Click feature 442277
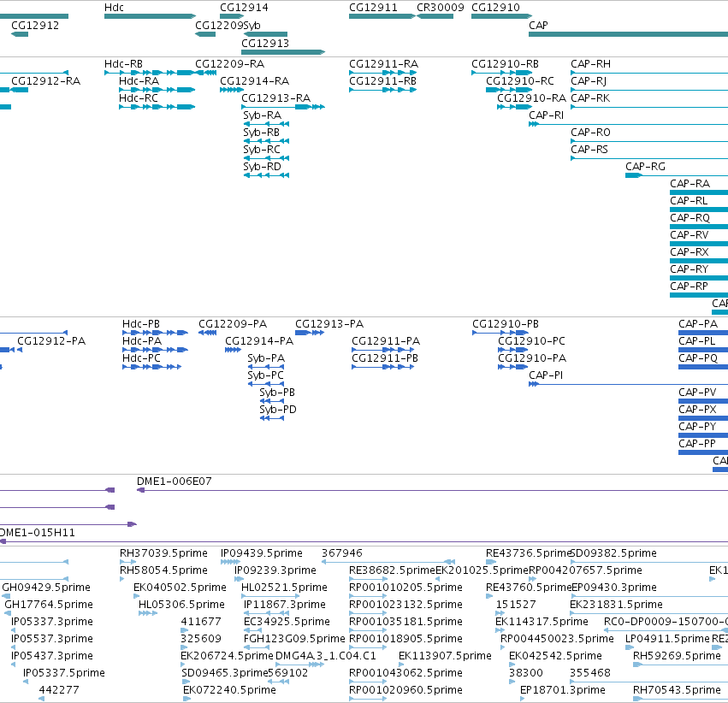This screenshot has height=703, width=728. [42, 699]
